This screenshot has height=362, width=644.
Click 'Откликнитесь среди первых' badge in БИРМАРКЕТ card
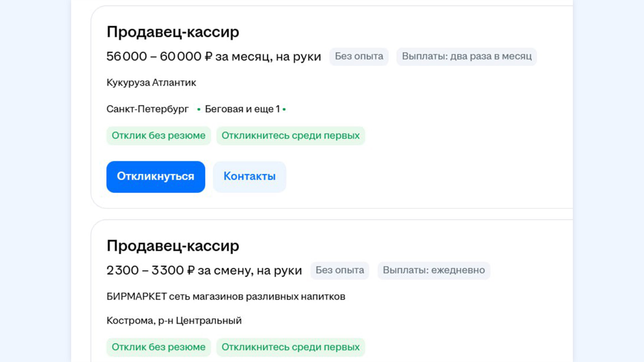click(290, 347)
